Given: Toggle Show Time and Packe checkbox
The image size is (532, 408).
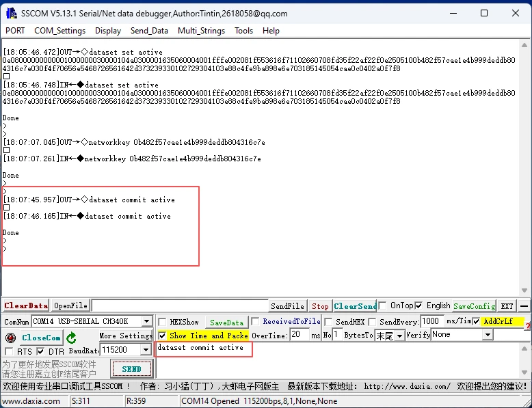Looking at the screenshot, I should point(162,336).
